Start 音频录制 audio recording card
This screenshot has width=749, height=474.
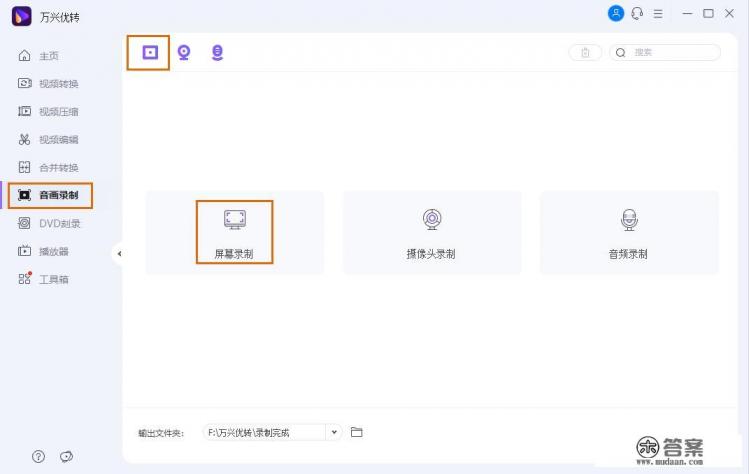point(629,232)
